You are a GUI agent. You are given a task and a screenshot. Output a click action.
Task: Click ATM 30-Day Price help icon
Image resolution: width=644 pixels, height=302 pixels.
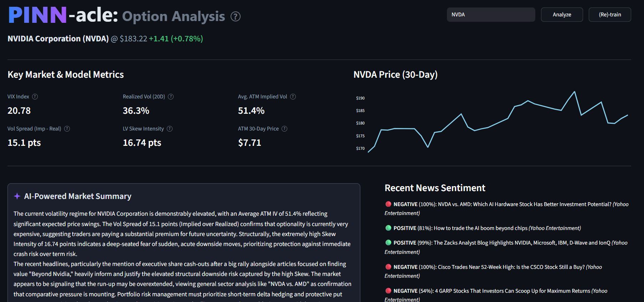coord(284,129)
